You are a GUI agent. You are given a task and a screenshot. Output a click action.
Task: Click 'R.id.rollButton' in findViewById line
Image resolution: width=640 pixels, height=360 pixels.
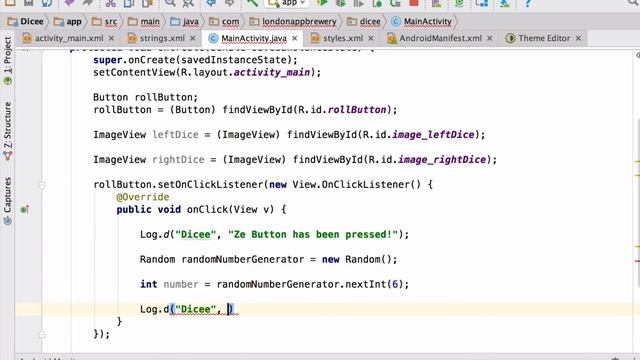point(342,110)
